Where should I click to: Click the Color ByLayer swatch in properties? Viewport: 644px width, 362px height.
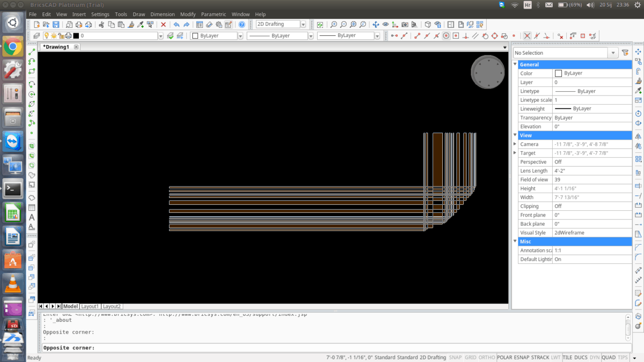click(558, 73)
